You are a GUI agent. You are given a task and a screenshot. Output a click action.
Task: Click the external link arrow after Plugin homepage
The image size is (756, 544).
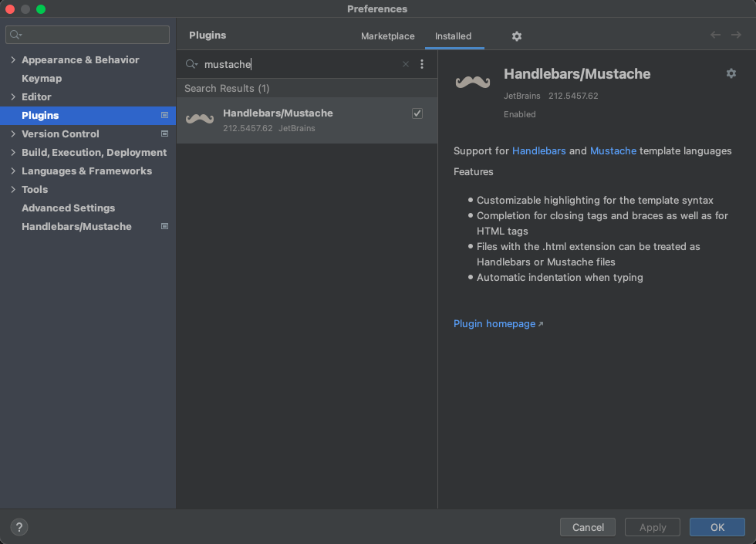point(541,324)
